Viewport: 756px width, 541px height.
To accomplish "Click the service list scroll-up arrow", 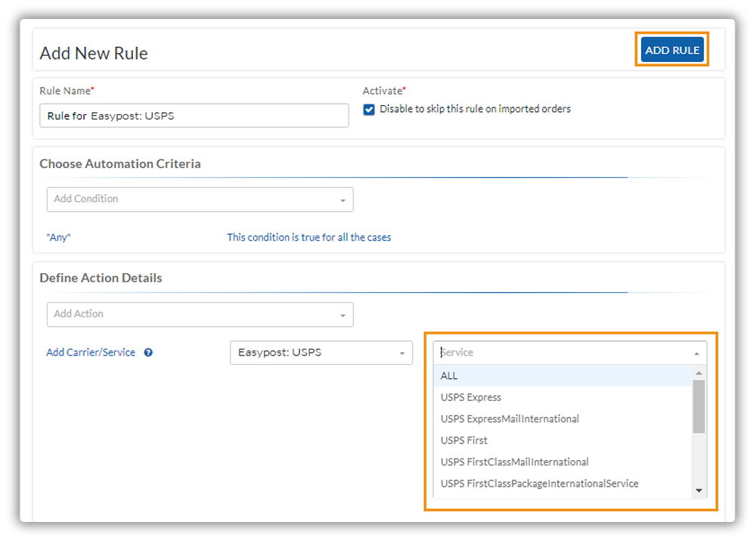I will [699, 373].
